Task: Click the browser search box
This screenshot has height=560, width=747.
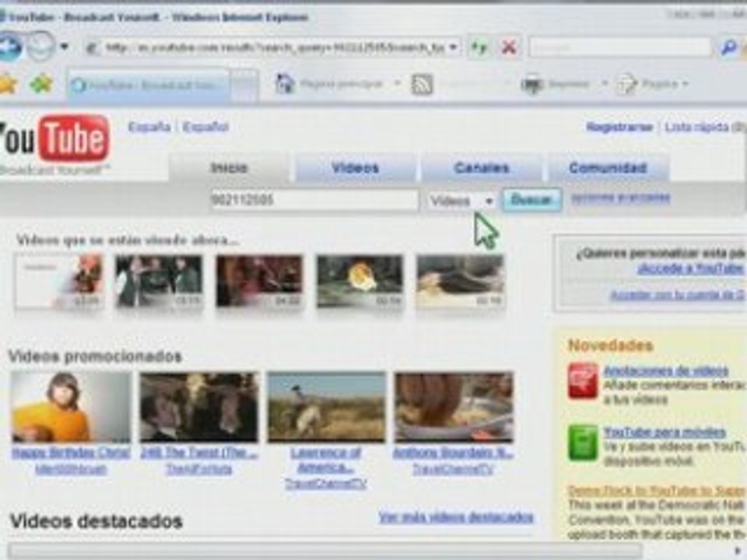Action: pos(620,47)
